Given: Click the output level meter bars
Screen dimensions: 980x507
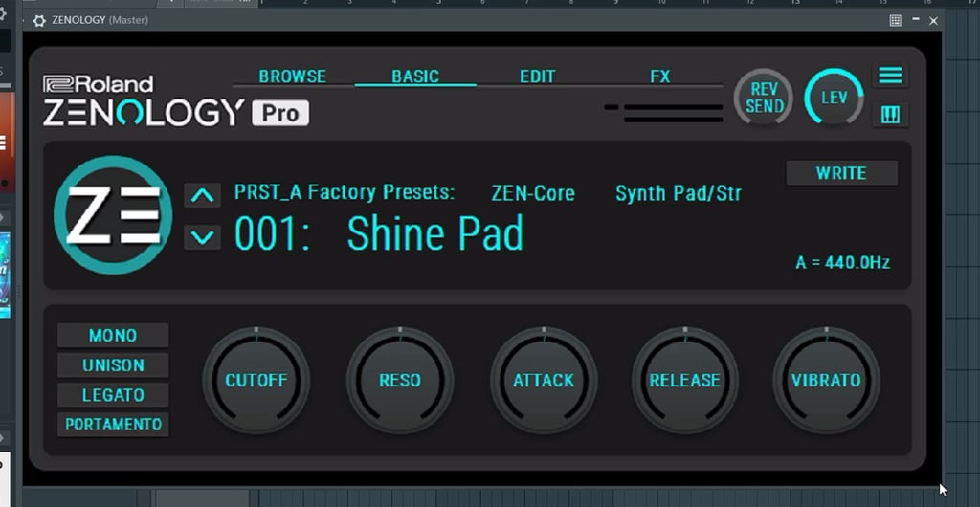Looking at the screenshot, I should (664, 113).
